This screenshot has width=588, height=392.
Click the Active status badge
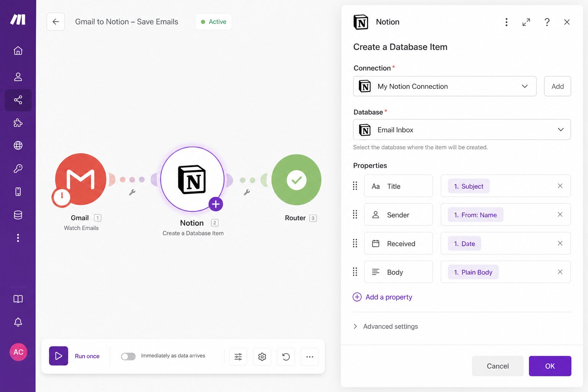click(214, 22)
